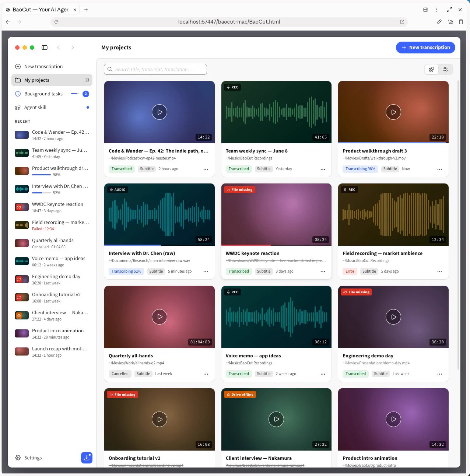Focus the search title, transcript field
The height and width of the screenshot is (476, 470).
(x=155, y=69)
